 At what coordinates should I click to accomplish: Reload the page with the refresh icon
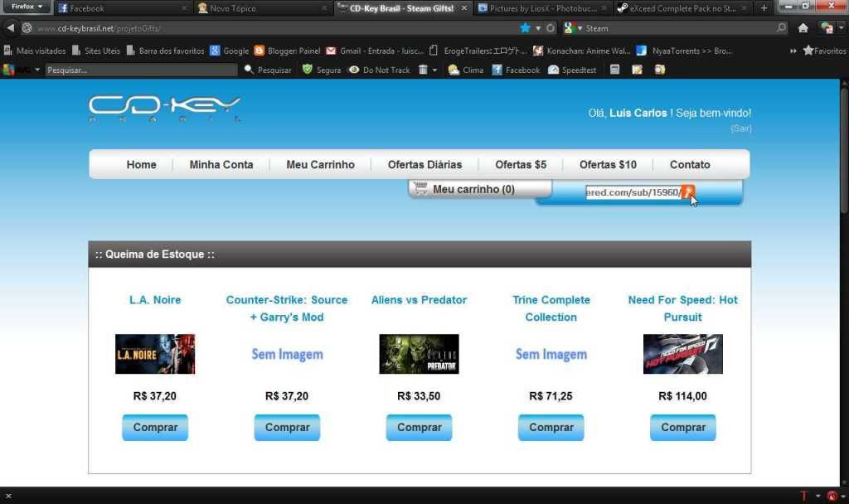pyautogui.click(x=551, y=28)
